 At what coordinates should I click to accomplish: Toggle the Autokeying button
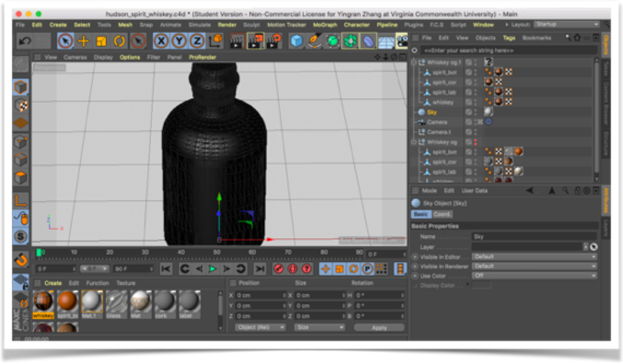[x=292, y=269]
